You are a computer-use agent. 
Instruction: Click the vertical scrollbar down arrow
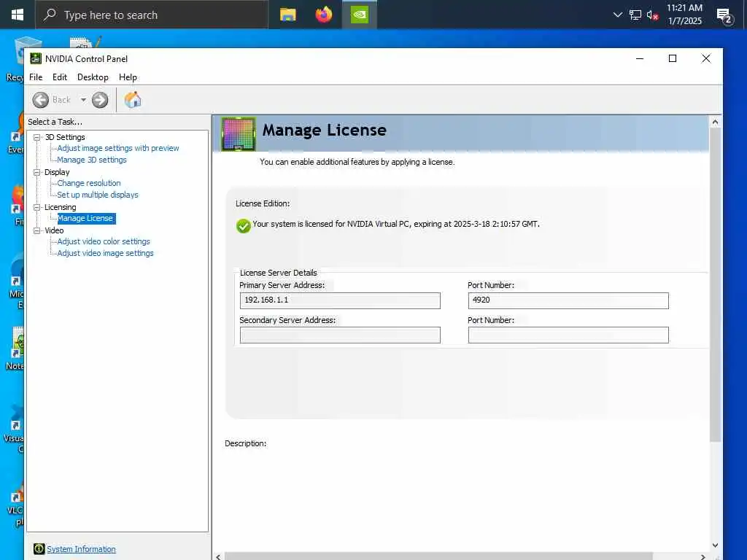[715, 545]
